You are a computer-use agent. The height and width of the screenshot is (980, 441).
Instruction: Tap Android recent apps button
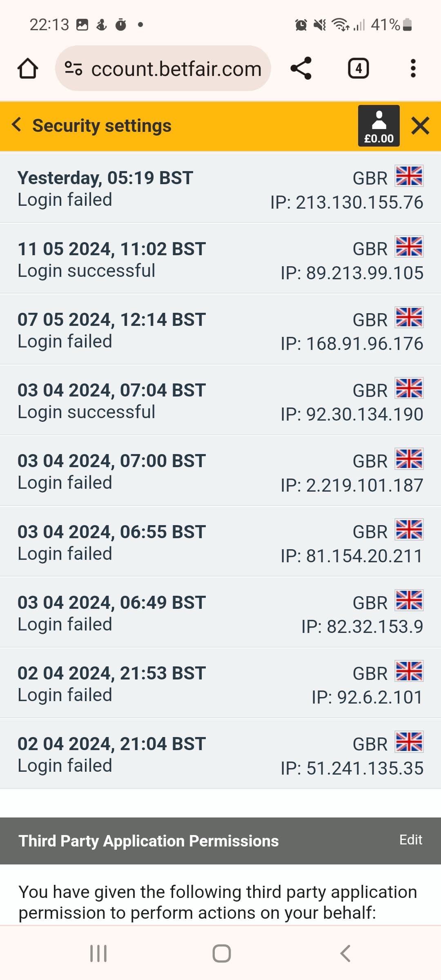coord(98,953)
